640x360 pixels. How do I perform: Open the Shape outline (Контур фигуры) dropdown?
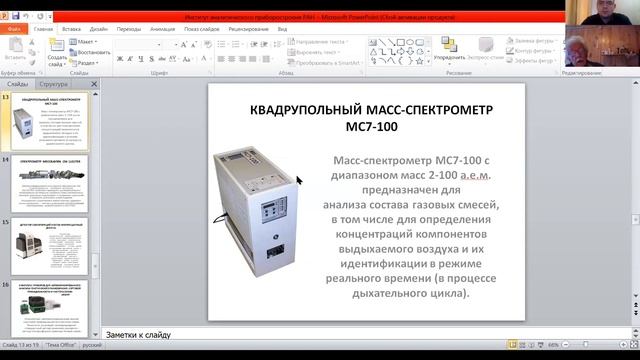click(x=531, y=51)
